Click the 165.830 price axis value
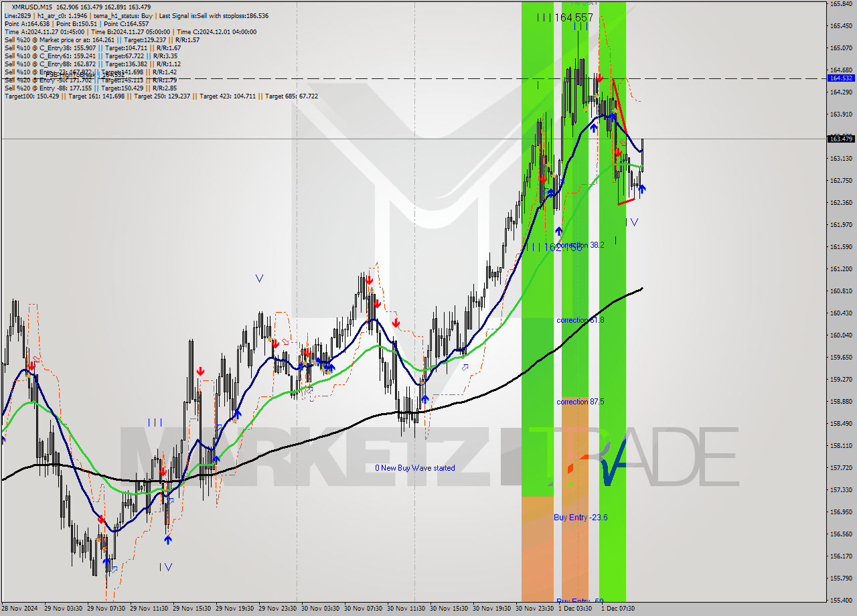Image resolution: width=857 pixels, height=616 pixels. tap(841, 4)
